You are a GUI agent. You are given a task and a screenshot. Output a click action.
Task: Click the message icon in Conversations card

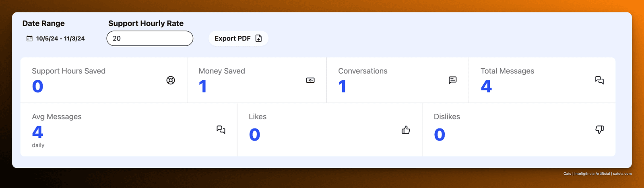point(452,80)
